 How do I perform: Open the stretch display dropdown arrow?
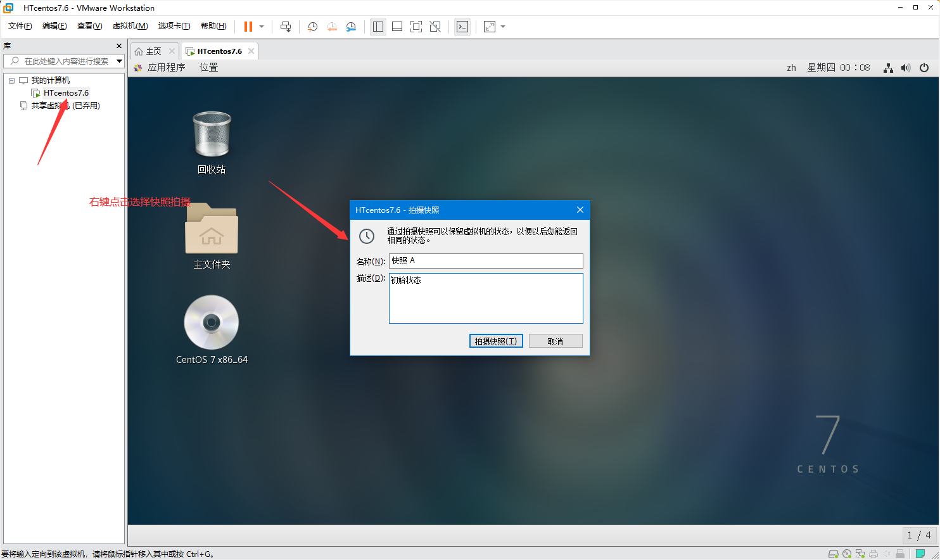pos(503,27)
